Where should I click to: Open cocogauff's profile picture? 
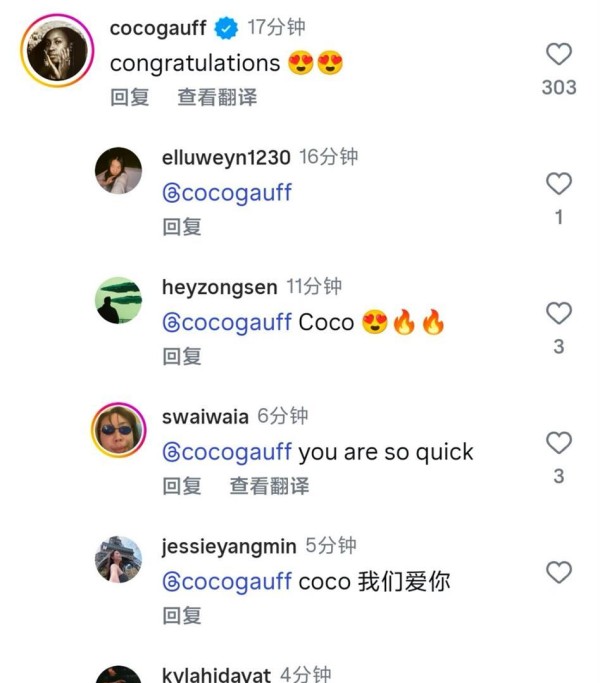[x=57, y=51]
